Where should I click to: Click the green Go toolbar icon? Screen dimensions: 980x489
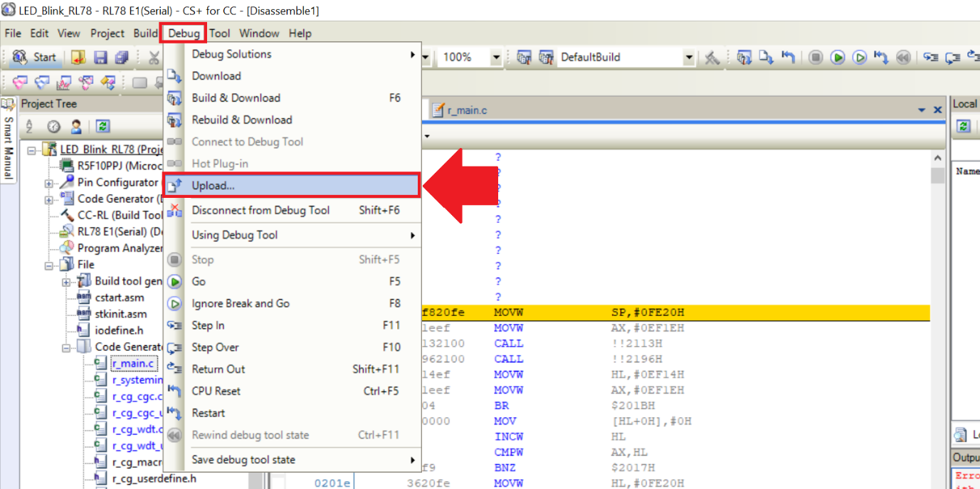point(838,58)
